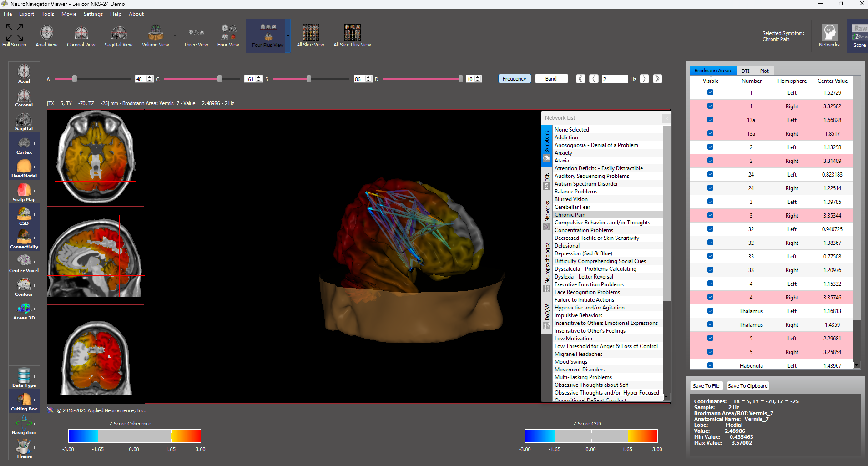Switch to the DTI tab
This screenshot has height=466, width=868.
point(745,71)
